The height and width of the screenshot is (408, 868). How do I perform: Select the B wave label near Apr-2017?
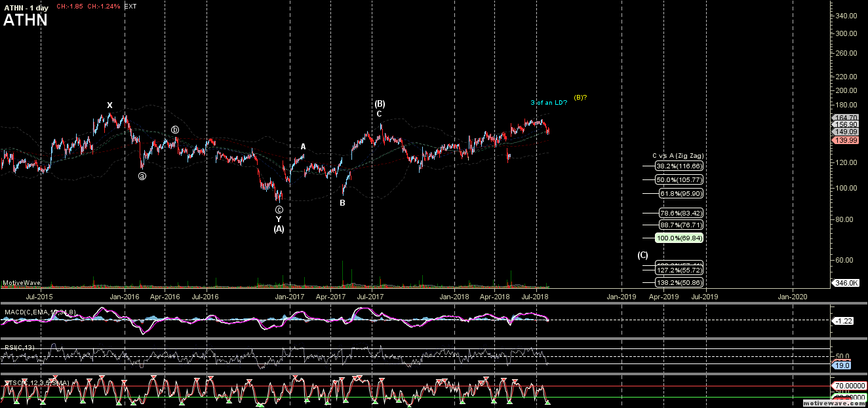pos(342,203)
